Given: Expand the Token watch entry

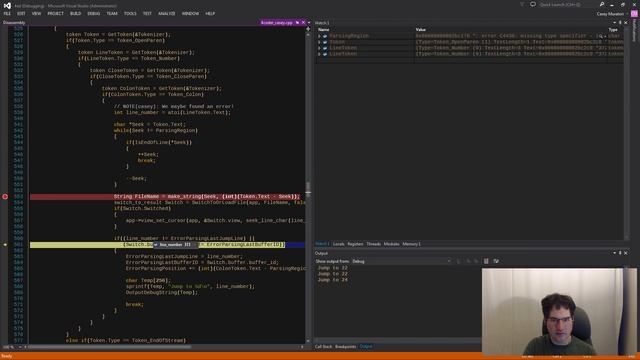Looking at the screenshot, I should click(320, 42).
